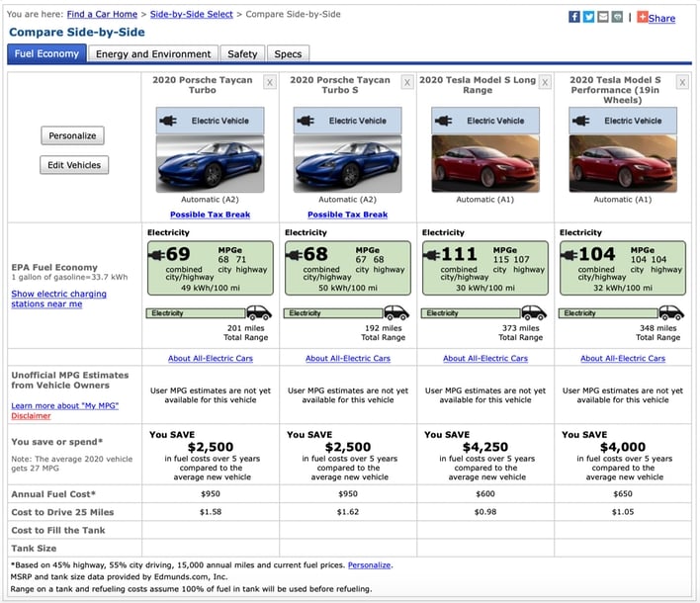Open Possible Tax Break for Taycan Turbo
Image resolution: width=700 pixels, height=603 pixels.
[x=211, y=215]
